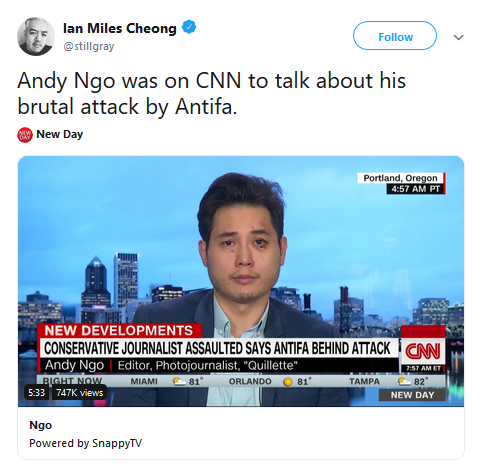This screenshot has height=464, width=489.
Task: Click the NEW DEVELOPMENTS red banner
Action: click(x=119, y=331)
